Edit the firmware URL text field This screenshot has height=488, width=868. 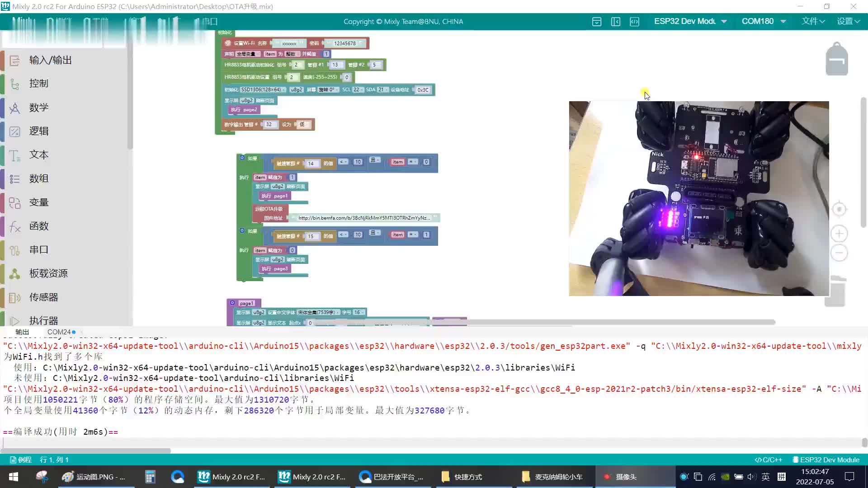pos(364,218)
